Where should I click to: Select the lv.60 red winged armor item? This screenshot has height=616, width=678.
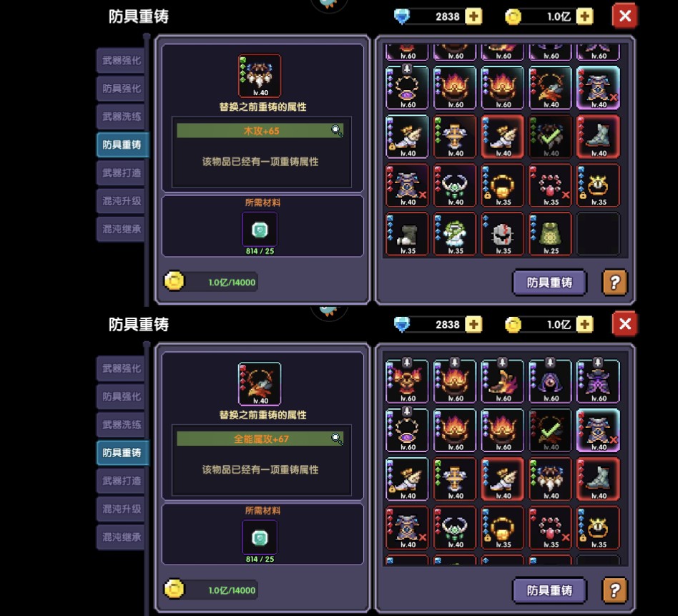(407, 381)
